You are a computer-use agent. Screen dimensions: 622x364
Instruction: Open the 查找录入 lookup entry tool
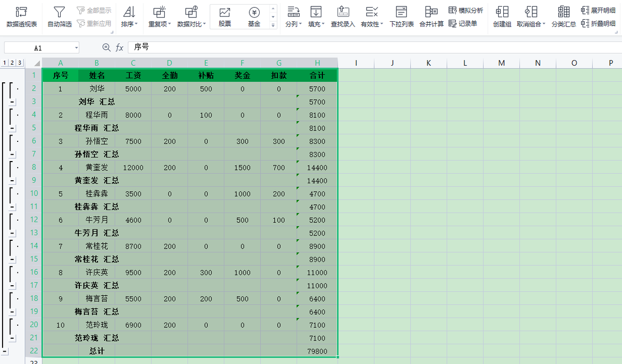point(343,17)
